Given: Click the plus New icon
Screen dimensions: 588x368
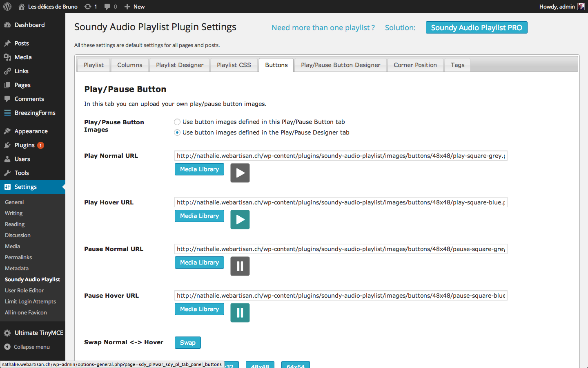Looking at the screenshot, I should pos(127,7).
